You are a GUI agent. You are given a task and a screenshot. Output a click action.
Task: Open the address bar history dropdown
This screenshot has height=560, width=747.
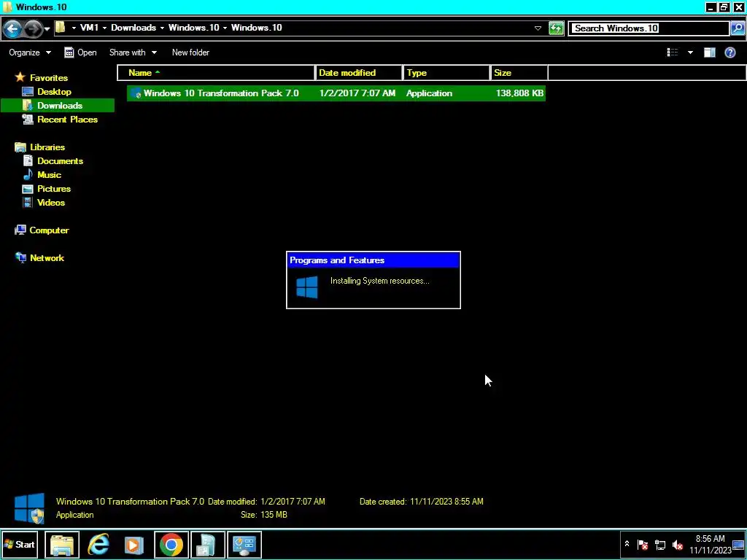point(538,28)
